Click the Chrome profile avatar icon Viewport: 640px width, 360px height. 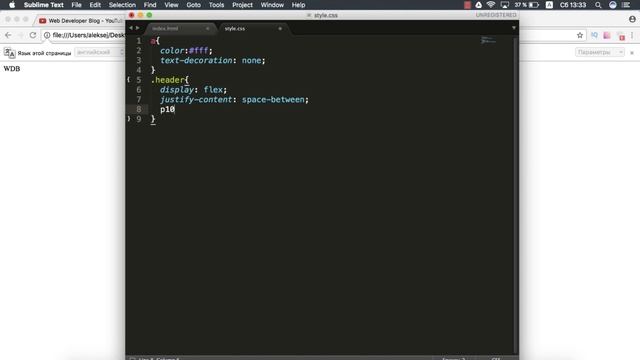point(632,19)
